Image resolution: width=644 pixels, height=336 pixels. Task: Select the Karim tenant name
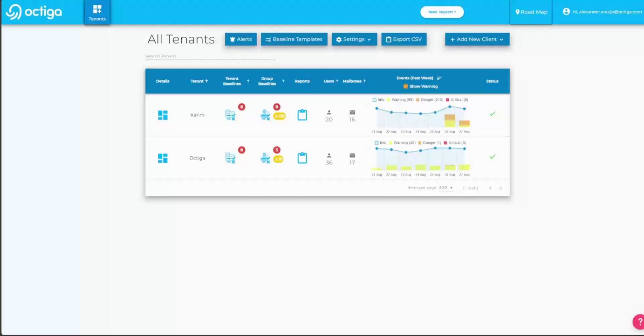tap(197, 115)
